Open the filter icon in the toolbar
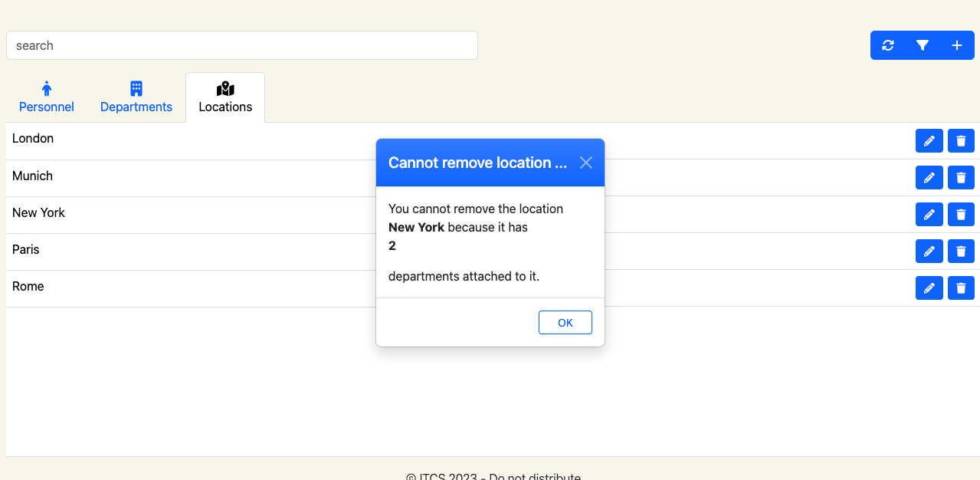The image size is (980, 480). tap(922, 45)
